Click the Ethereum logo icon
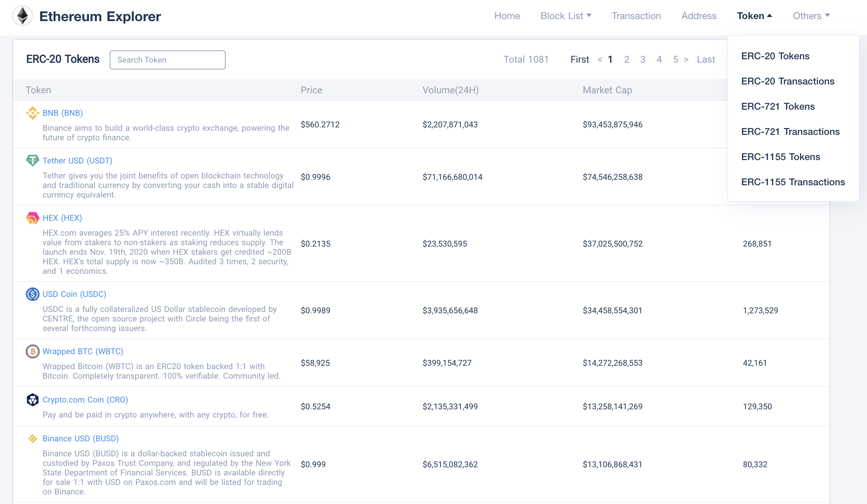Image resolution: width=867 pixels, height=504 pixels. click(22, 16)
